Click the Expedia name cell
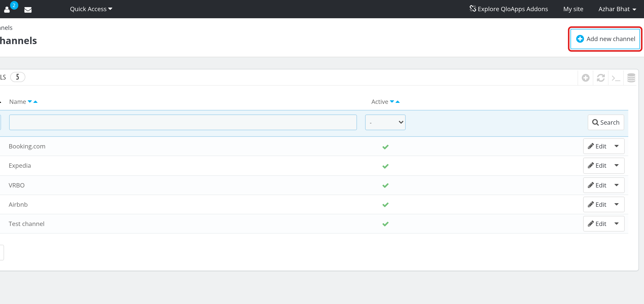This screenshot has width=644, height=304. 20,166
